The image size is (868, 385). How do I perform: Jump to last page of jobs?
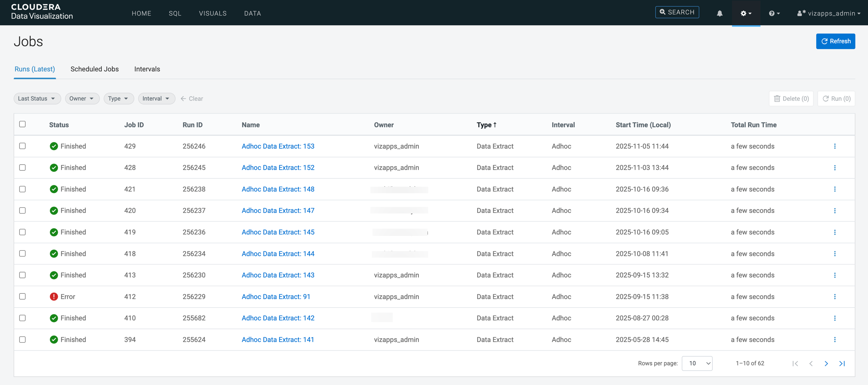point(842,363)
